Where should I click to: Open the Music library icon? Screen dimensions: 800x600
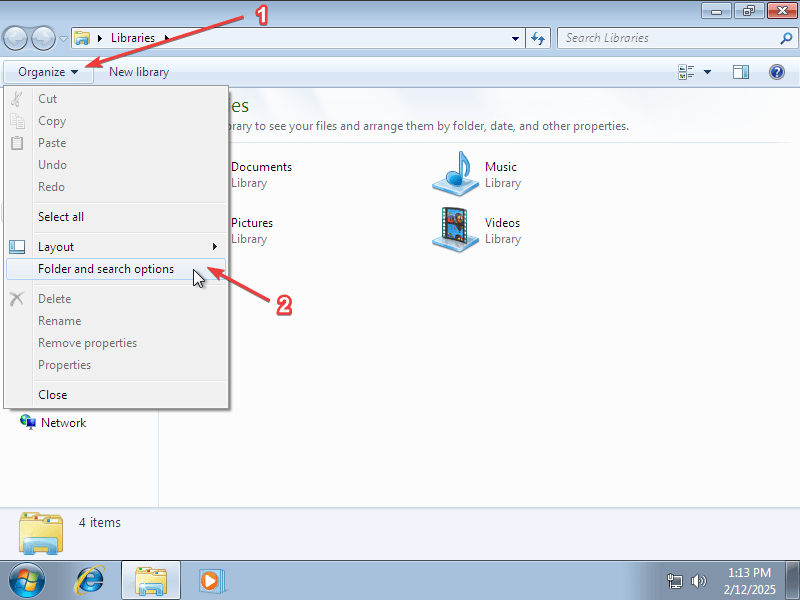click(456, 174)
